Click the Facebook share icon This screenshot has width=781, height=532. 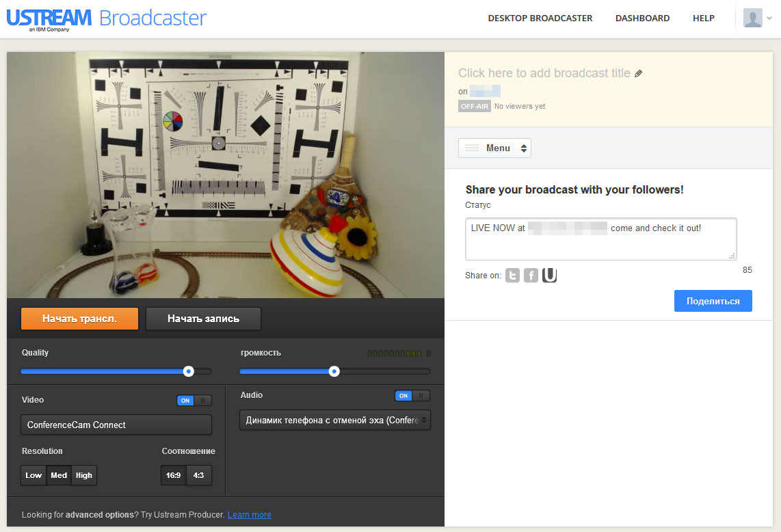531,275
